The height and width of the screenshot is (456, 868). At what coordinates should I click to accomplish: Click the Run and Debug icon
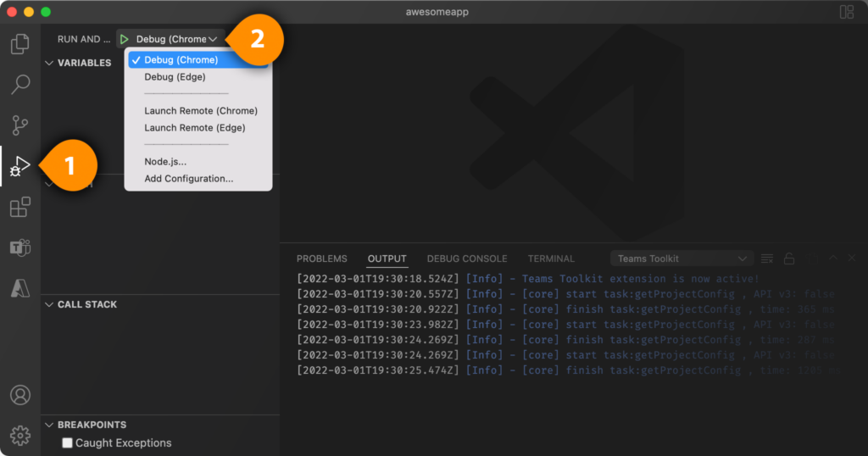click(x=19, y=166)
